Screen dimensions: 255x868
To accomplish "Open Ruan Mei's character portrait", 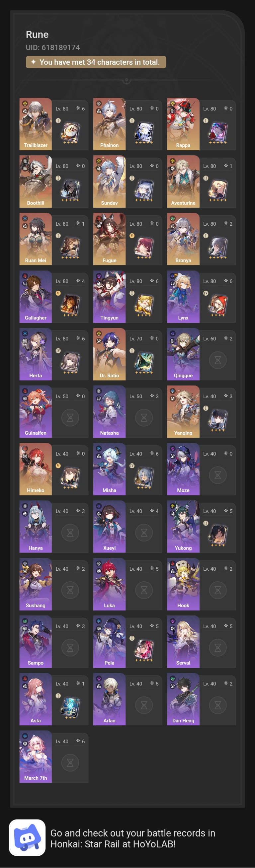I will click(x=36, y=239).
